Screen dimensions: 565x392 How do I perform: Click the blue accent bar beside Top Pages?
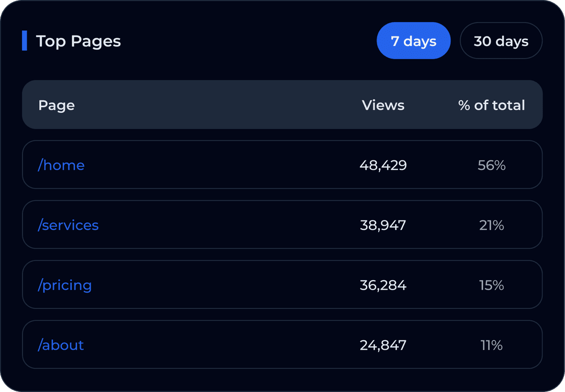click(x=25, y=41)
